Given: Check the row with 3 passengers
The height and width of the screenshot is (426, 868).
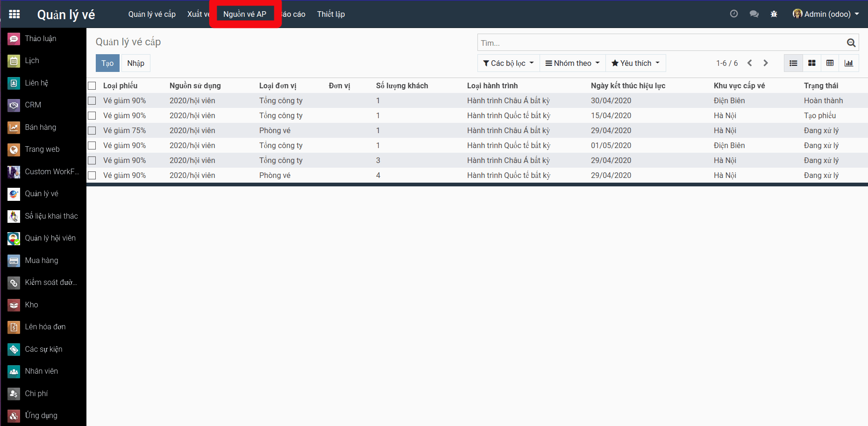Looking at the screenshot, I should click(x=92, y=160).
